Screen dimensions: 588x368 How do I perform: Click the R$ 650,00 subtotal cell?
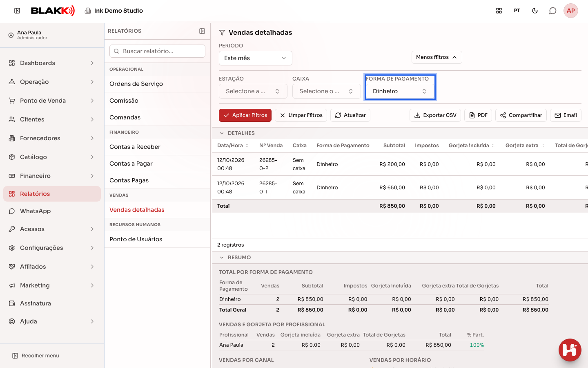[392, 188]
